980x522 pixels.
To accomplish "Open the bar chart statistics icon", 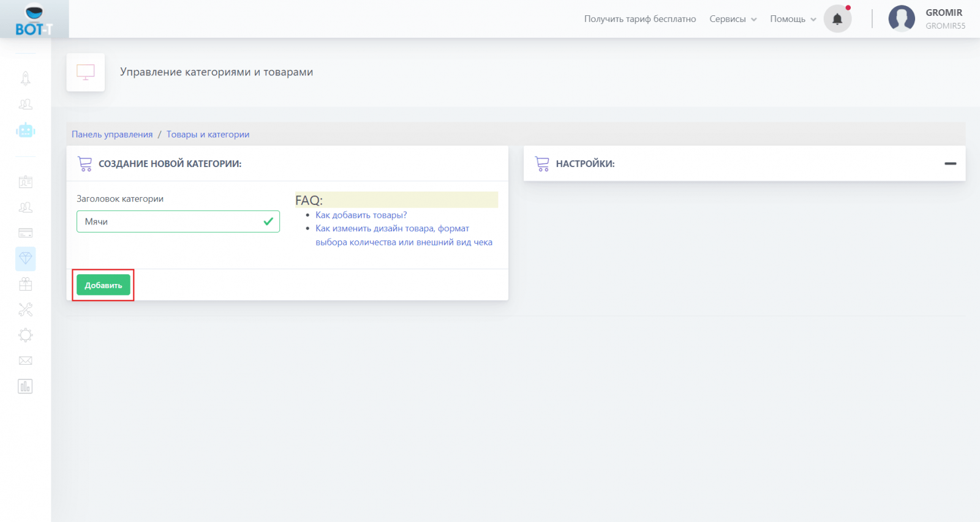I will coord(25,386).
